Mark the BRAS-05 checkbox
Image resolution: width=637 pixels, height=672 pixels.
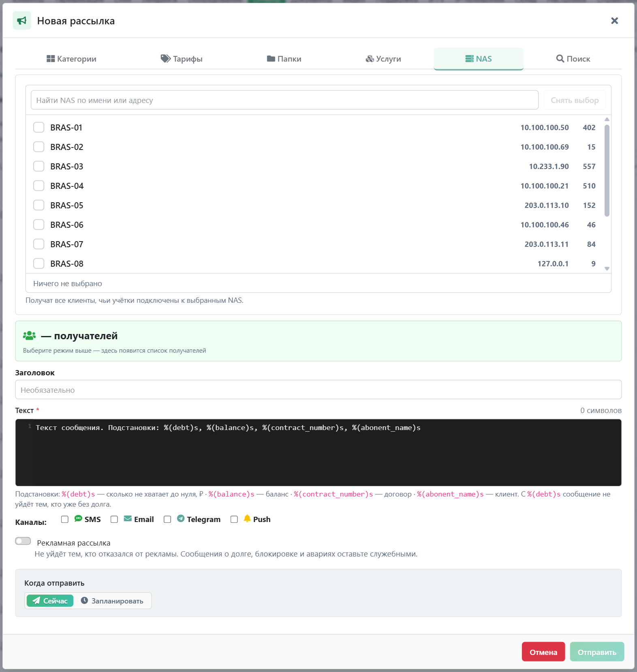point(39,205)
